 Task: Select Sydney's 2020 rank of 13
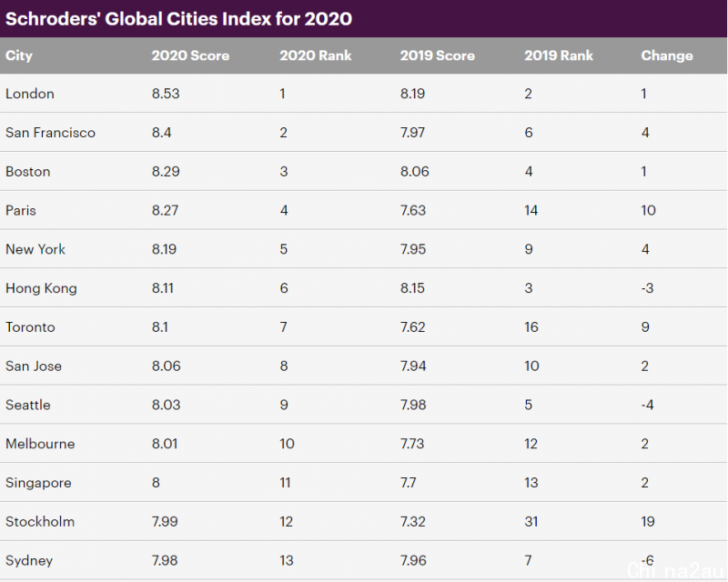[x=287, y=561]
